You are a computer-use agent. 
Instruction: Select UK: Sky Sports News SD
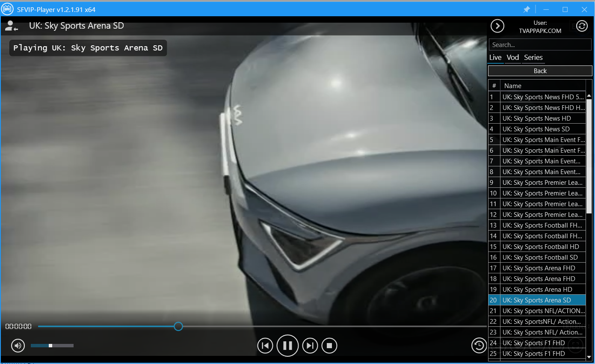pyautogui.click(x=537, y=129)
